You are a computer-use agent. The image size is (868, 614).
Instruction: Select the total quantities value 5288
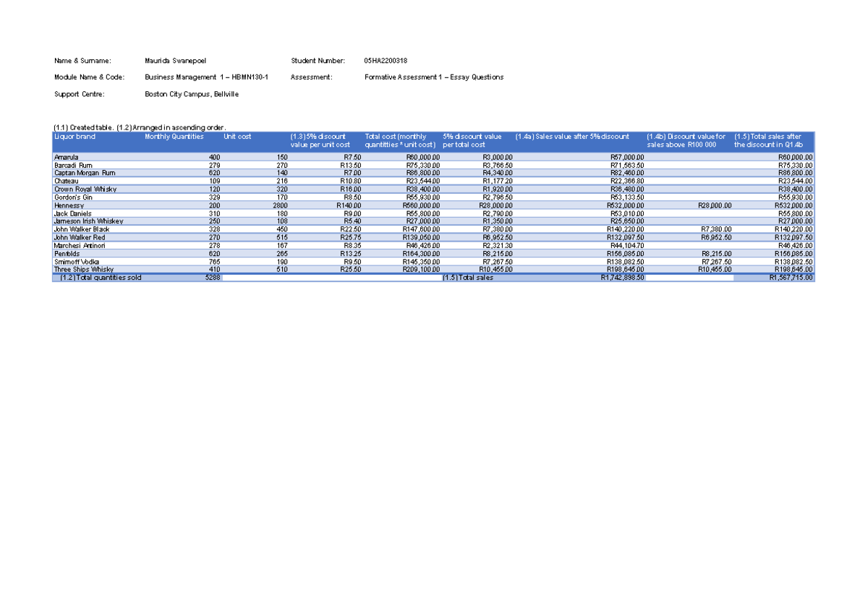pyautogui.click(x=212, y=278)
